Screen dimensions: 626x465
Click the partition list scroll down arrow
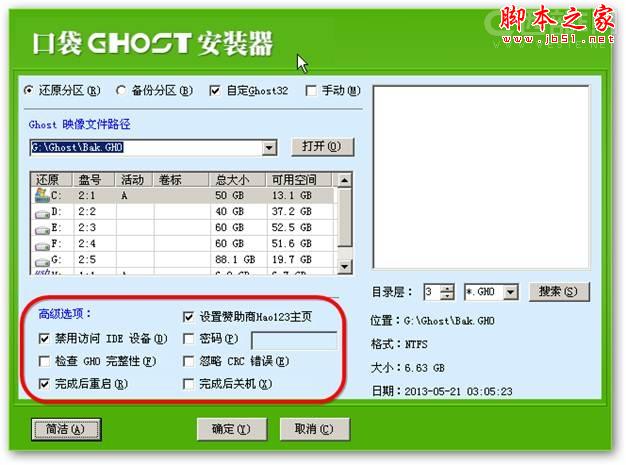tap(345, 266)
